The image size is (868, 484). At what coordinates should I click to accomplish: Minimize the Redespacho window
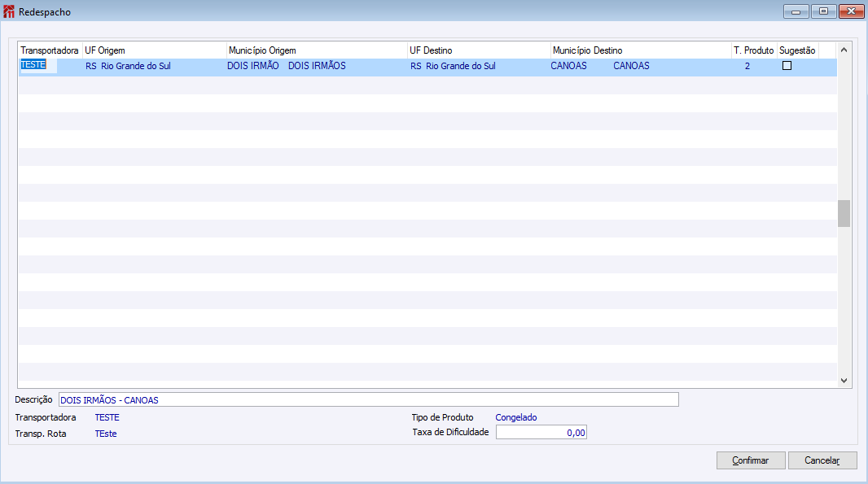[x=796, y=11]
